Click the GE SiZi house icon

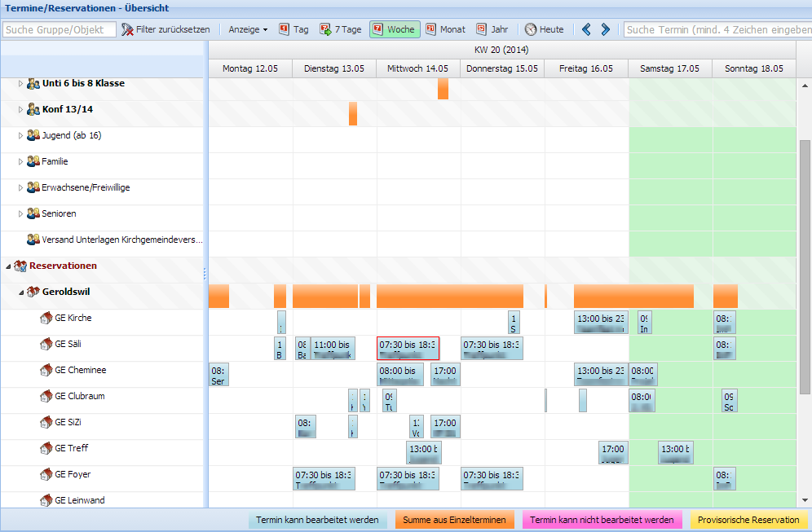point(46,422)
